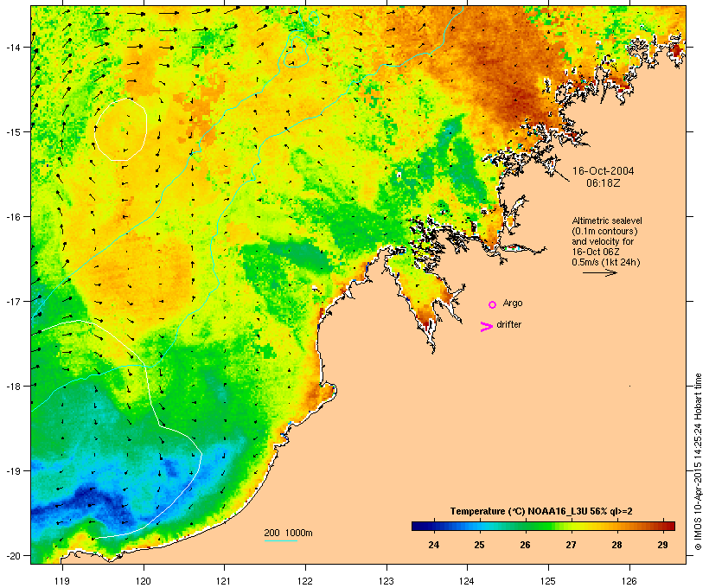
Task: Click the 'drifter' legend label
Action: coord(508,324)
